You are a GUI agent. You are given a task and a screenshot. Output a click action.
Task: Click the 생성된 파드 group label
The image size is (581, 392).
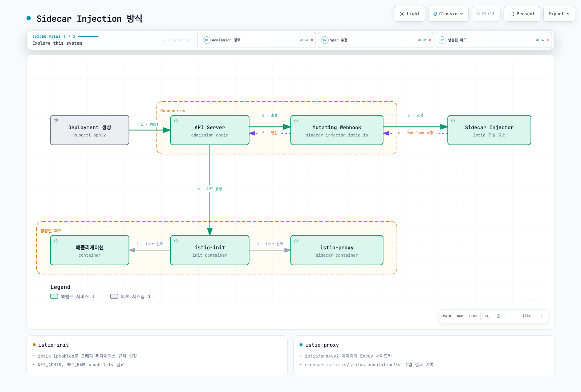coord(51,231)
